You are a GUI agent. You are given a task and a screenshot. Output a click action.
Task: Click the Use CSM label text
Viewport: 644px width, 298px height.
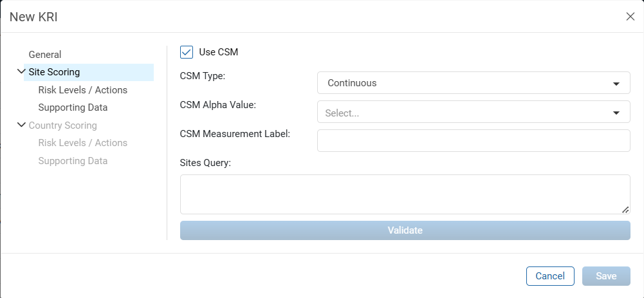219,52
